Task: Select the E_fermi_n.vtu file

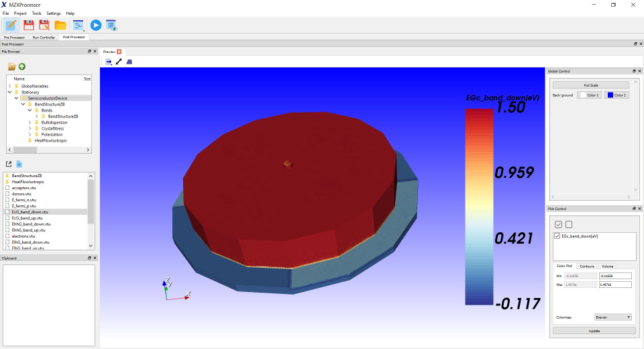Action: coord(24,200)
